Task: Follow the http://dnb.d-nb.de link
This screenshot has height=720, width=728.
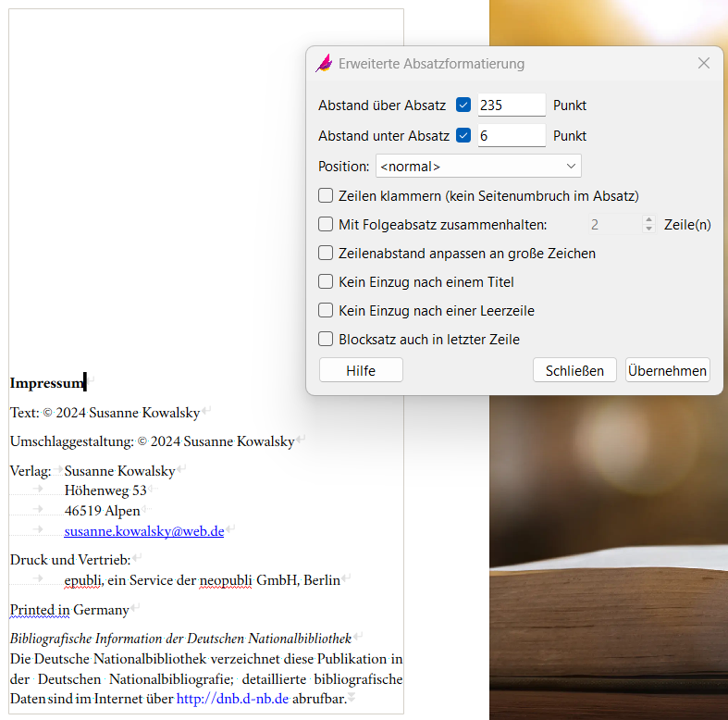Action: tap(232, 699)
